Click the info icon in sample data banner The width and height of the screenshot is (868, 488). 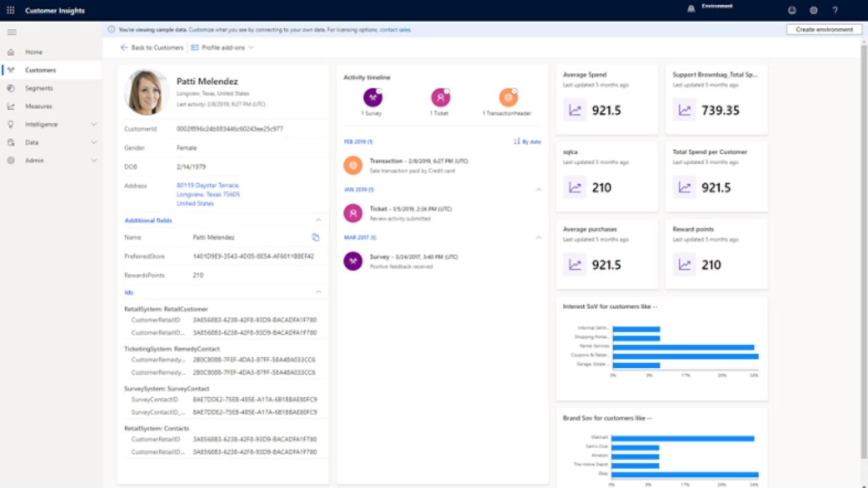111,30
